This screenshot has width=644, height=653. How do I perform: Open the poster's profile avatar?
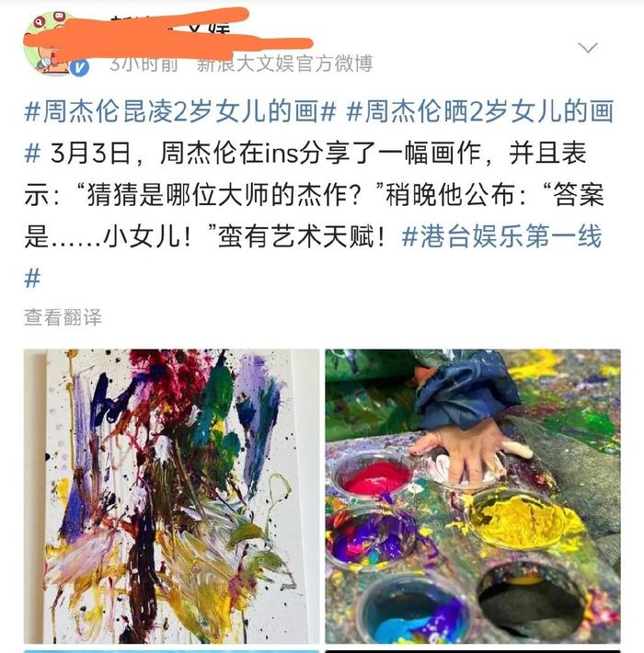56,45
